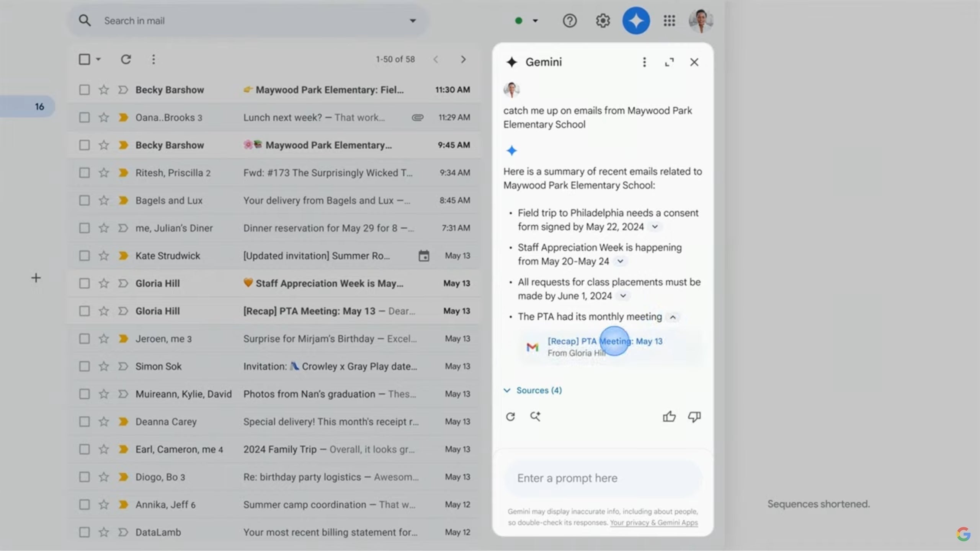Expand Sources (4) section
The width and height of the screenshot is (980, 551).
pos(539,390)
